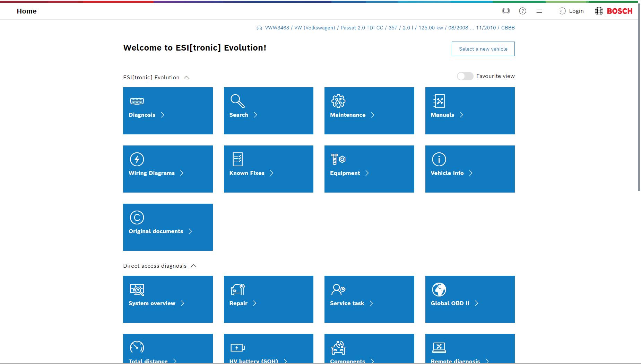
Task: Click the Maintenance tile chevron arrow
Action: pyautogui.click(x=373, y=115)
